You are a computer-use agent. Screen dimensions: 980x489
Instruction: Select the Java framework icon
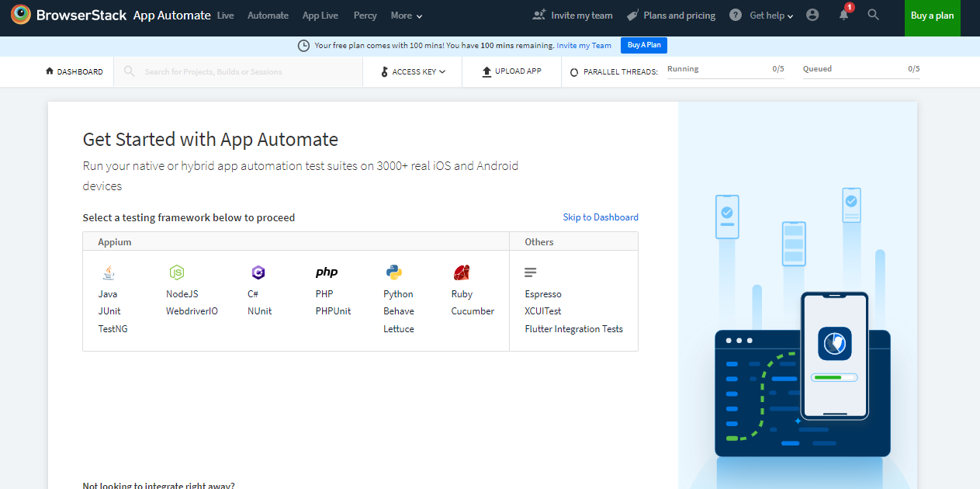click(108, 272)
